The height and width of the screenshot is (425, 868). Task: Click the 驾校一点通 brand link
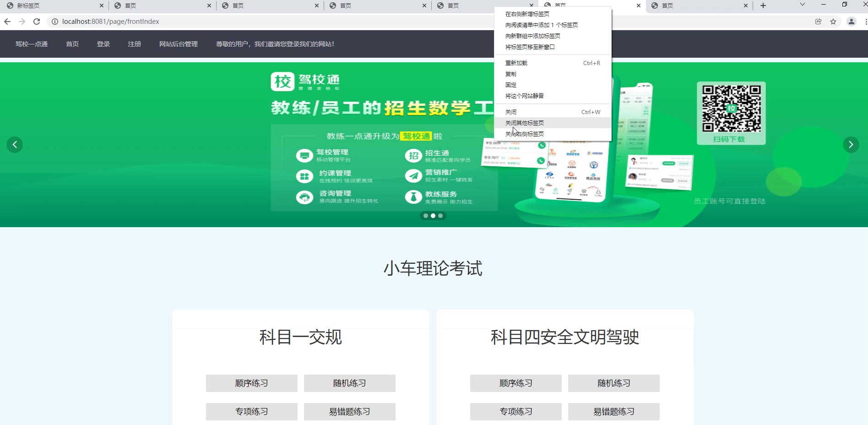tap(32, 44)
